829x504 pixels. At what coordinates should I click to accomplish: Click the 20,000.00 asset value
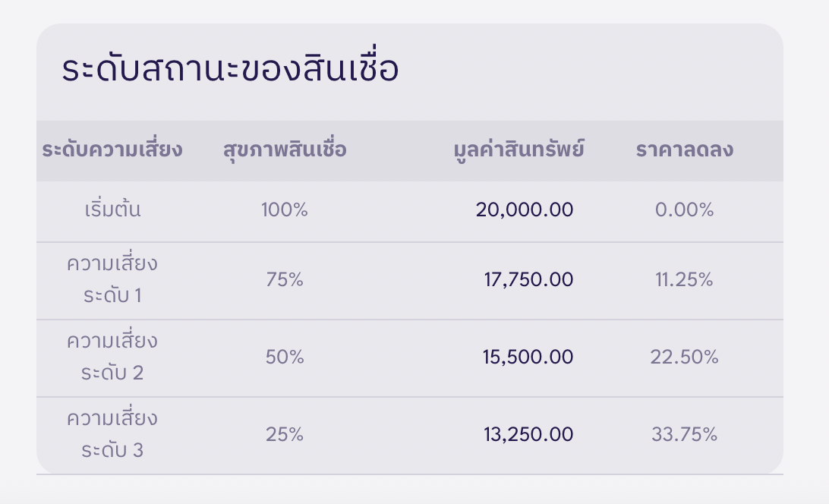point(524,210)
